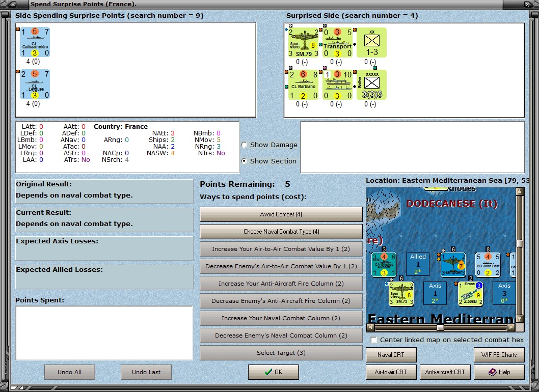This screenshot has width=539, height=392.
Task: Click Increase Your Anti-Aircraft Fire Column
Action: coord(281,284)
